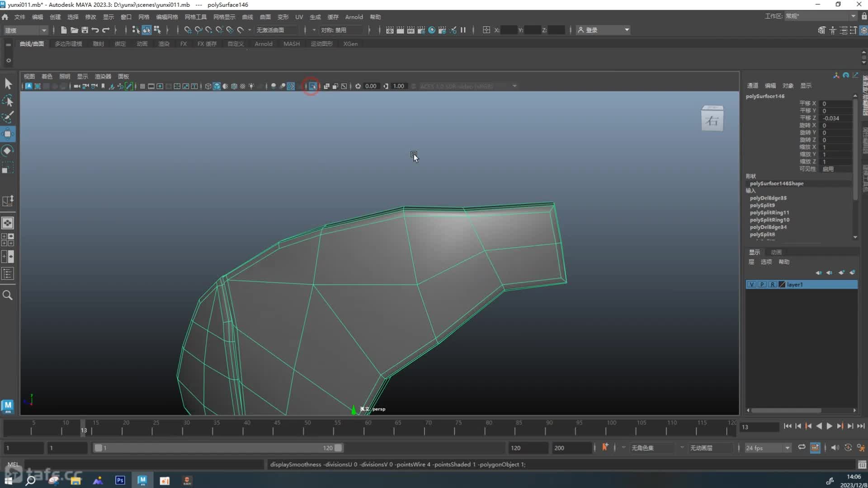Create a new empty display layer
The width and height of the screenshot is (868, 488).
tap(841, 272)
